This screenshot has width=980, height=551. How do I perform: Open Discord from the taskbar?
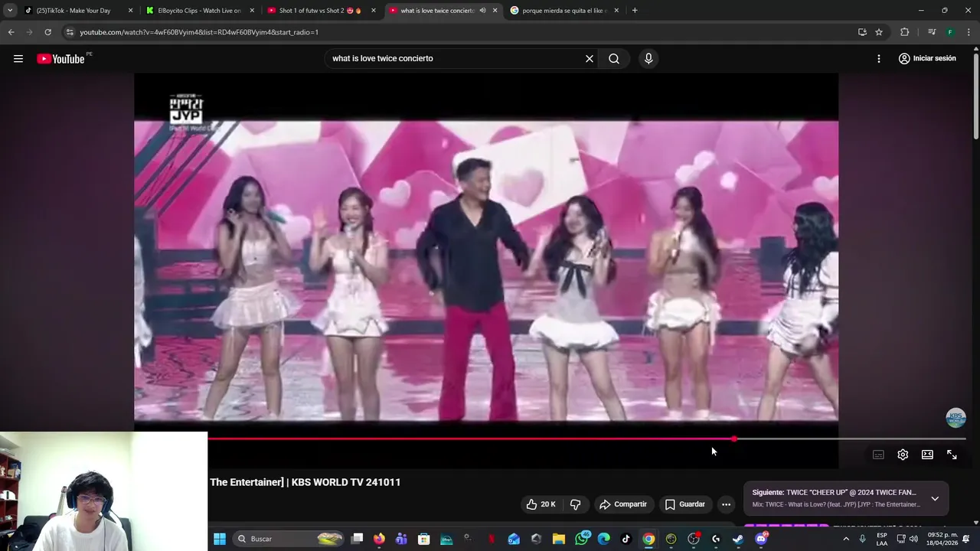pos(761,539)
